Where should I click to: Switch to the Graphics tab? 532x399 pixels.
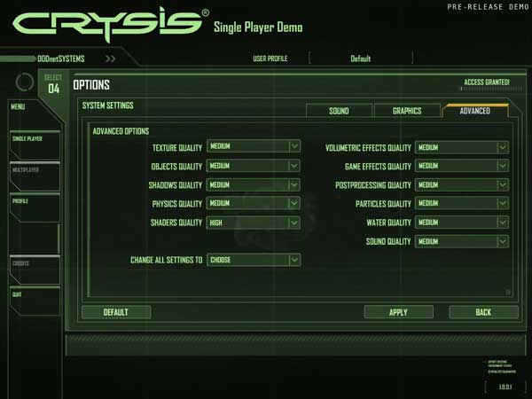click(x=407, y=111)
